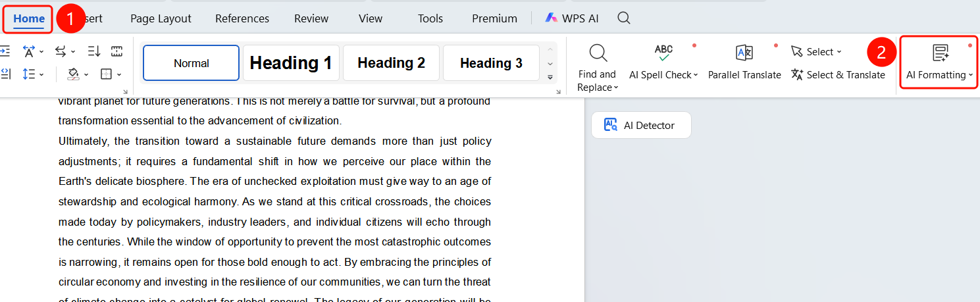Open the References tab
This screenshot has width=980, height=302.
242,18
